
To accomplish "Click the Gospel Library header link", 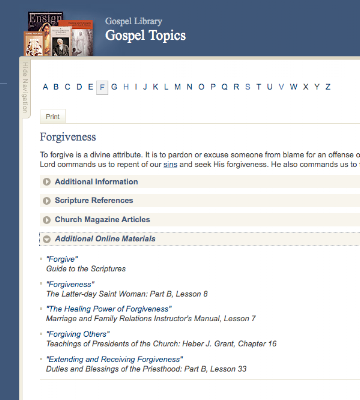I will pos(134,21).
